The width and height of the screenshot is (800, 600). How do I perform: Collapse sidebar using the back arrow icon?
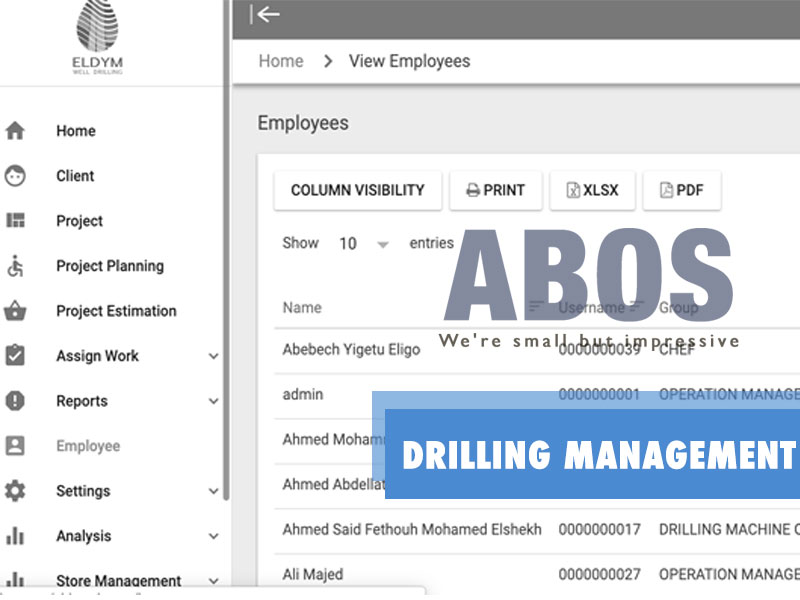265,14
